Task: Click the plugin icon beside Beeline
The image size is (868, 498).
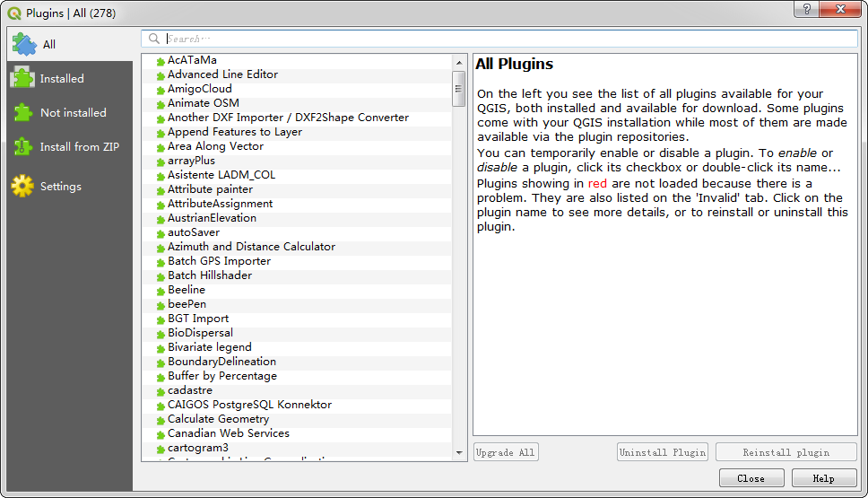Action: pos(161,291)
